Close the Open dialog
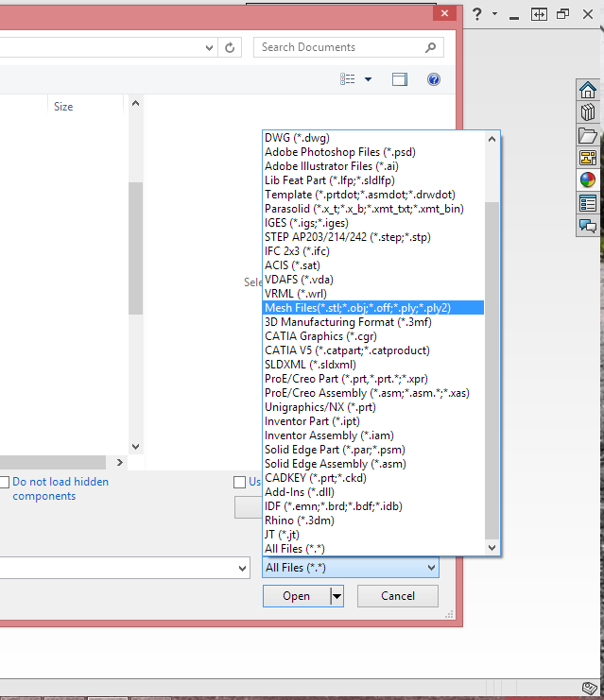Image resolution: width=604 pixels, height=700 pixels. point(444,13)
